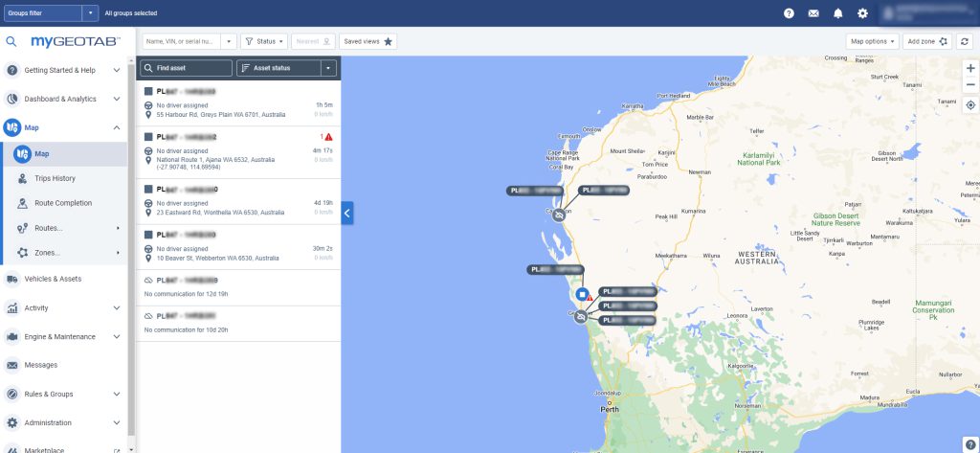
Task: Zoom in the map with the plus button
Action: 970,68
